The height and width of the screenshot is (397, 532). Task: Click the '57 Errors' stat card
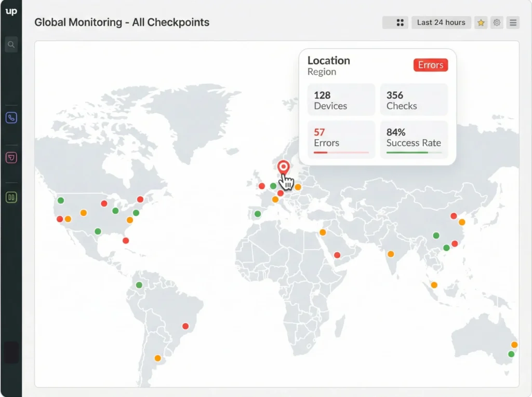point(341,138)
